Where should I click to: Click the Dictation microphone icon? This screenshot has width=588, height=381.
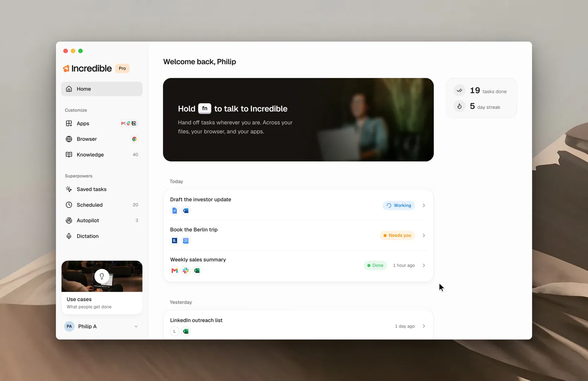[69, 236]
